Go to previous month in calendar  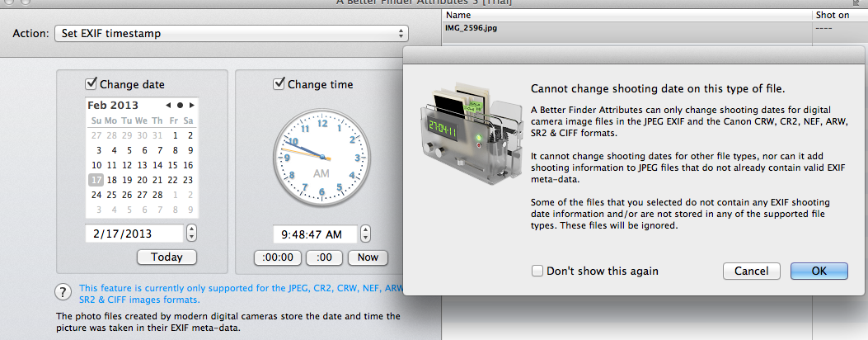click(168, 106)
